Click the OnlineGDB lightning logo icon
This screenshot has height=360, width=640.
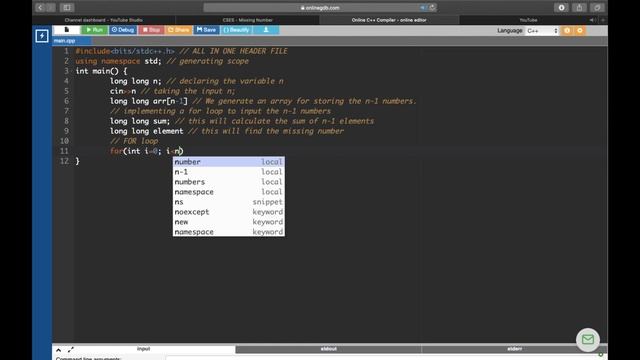coord(42,36)
